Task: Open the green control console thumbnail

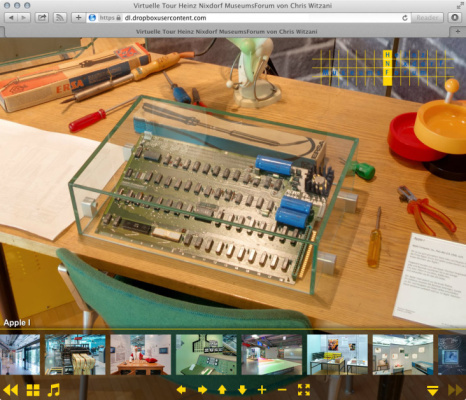Action: [x=206, y=355]
